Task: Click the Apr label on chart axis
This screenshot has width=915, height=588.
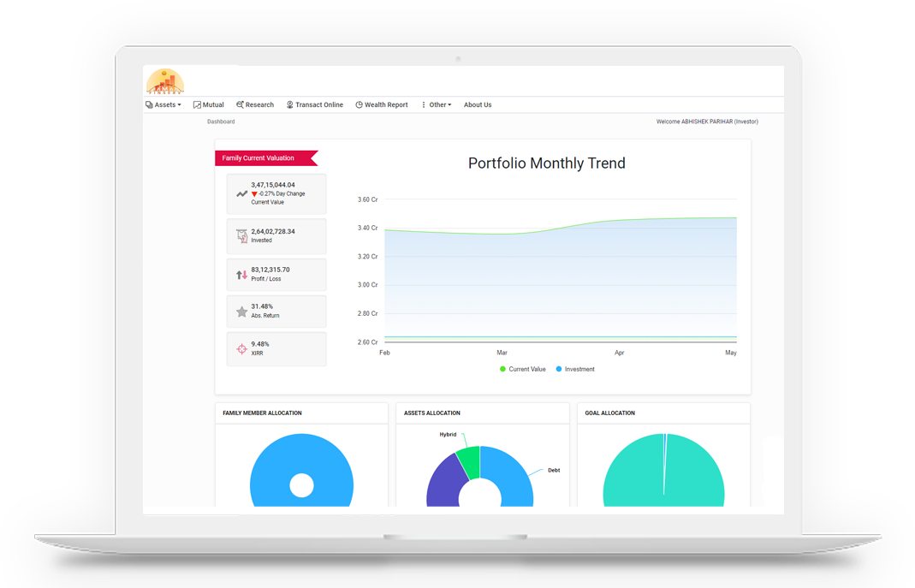Action: [619, 353]
